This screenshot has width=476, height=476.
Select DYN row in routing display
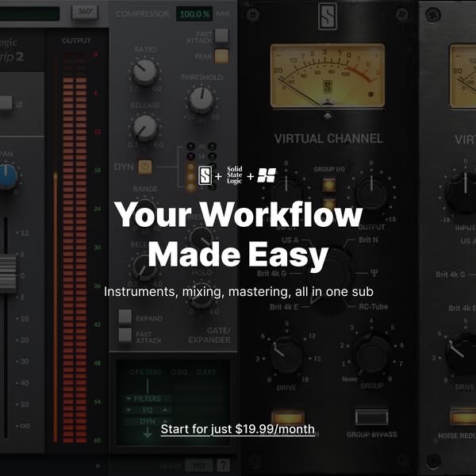(148, 421)
